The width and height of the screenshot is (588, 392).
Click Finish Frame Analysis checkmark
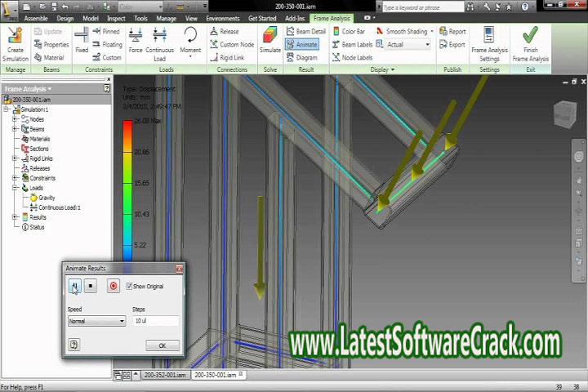[530, 39]
